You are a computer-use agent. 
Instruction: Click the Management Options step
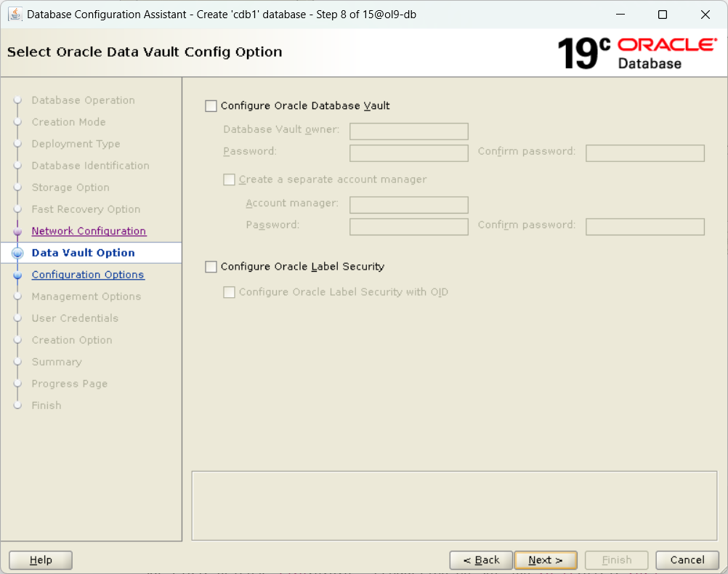point(86,296)
